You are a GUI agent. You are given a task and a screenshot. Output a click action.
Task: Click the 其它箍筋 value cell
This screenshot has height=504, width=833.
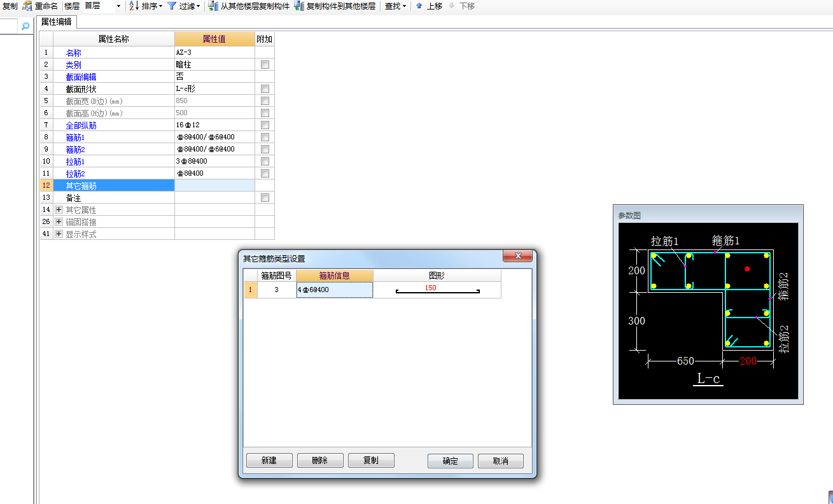(x=214, y=186)
